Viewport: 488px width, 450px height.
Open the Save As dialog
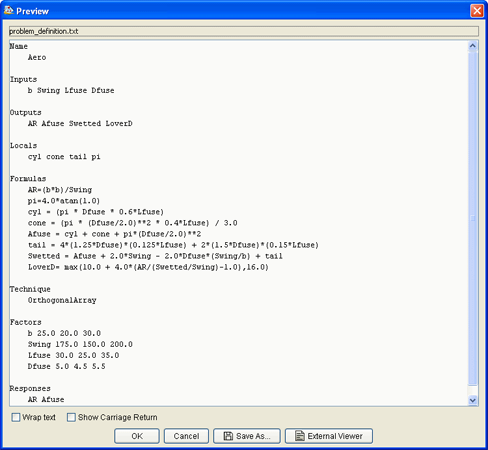pos(247,436)
